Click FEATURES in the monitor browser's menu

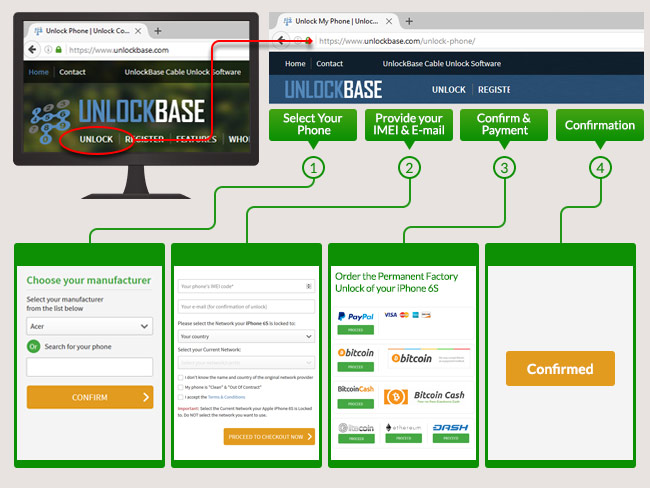pyautogui.click(x=196, y=139)
